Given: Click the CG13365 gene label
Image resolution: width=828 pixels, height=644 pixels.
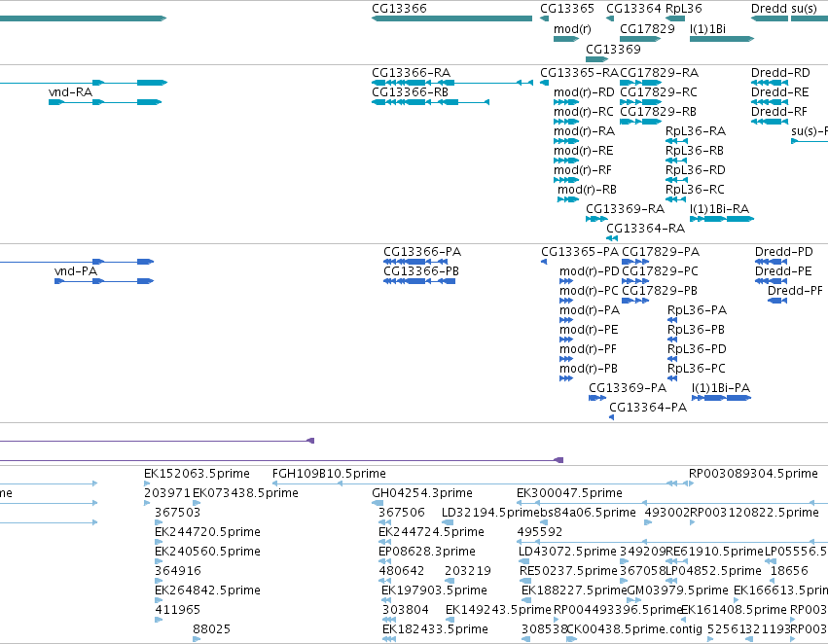Looking at the screenshot, I should 567,9.
